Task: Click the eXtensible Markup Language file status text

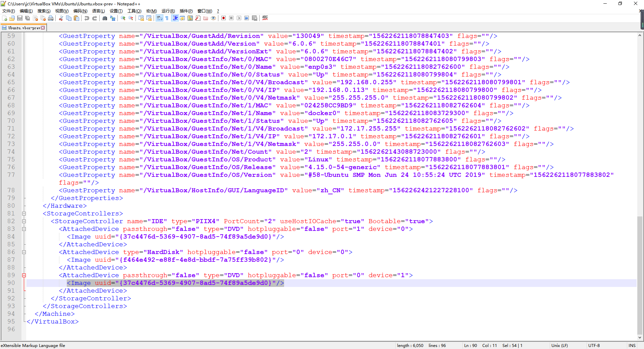Action: (33, 345)
